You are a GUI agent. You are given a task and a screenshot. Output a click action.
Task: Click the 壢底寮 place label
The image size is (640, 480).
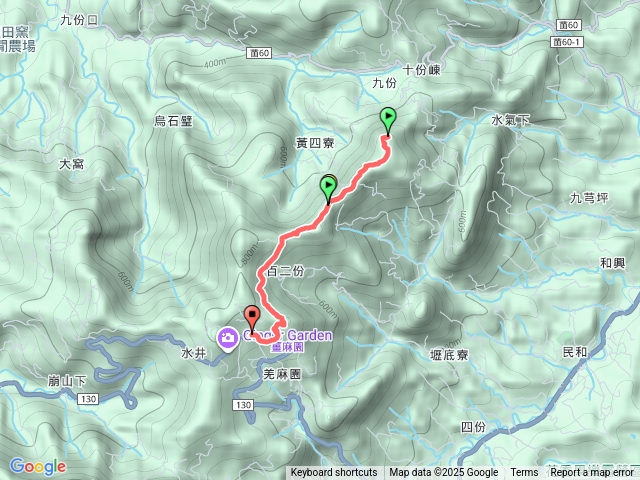[449, 355]
